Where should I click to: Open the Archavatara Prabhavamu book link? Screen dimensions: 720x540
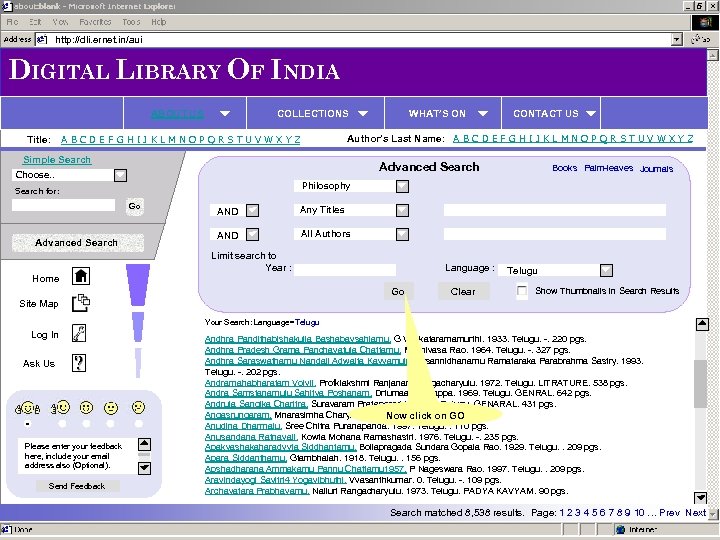click(257, 491)
